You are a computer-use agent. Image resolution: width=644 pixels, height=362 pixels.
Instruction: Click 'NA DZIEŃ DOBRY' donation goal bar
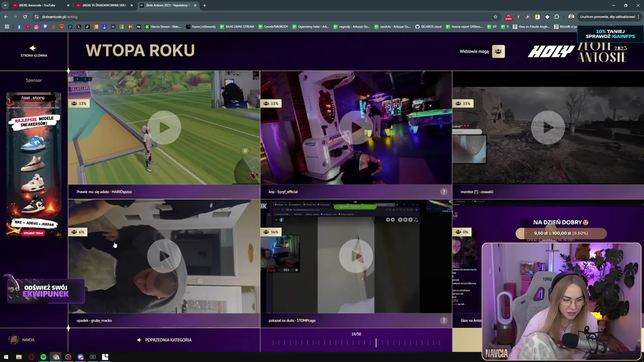(561, 233)
